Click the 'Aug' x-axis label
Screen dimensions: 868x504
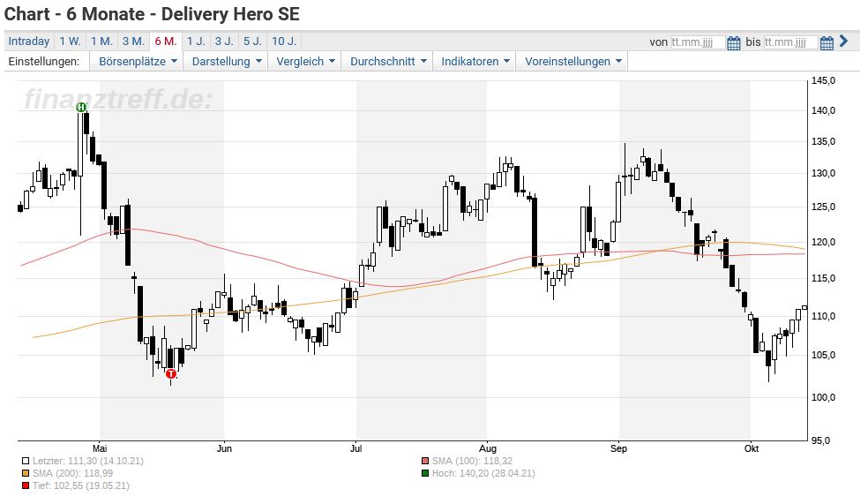pos(488,448)
